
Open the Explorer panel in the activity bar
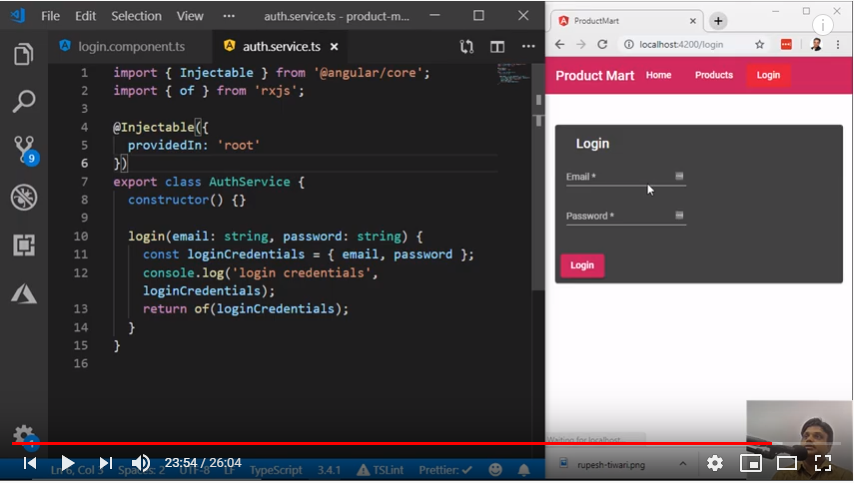pyautogui.click(x=24, y=55)
